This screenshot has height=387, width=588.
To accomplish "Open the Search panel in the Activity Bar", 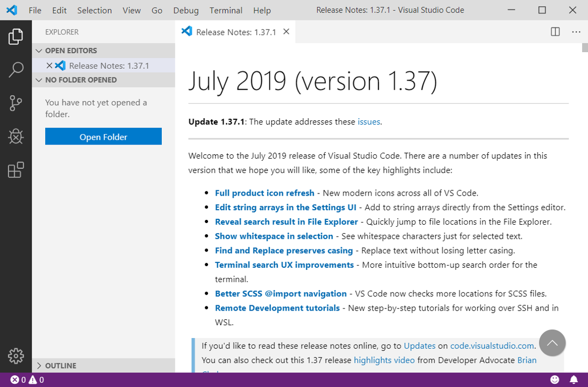I will coord(16,69).
